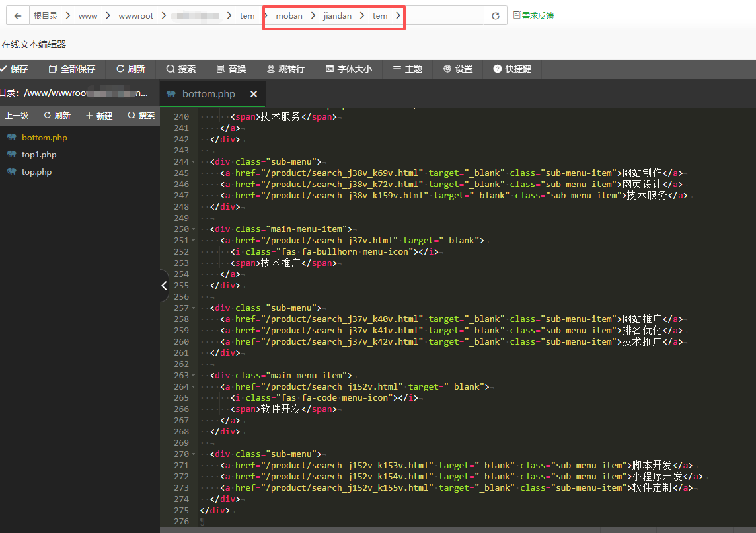Click the back arrow in the path bar
Viewport: 756px width, 533px height.
coord(18,16)
